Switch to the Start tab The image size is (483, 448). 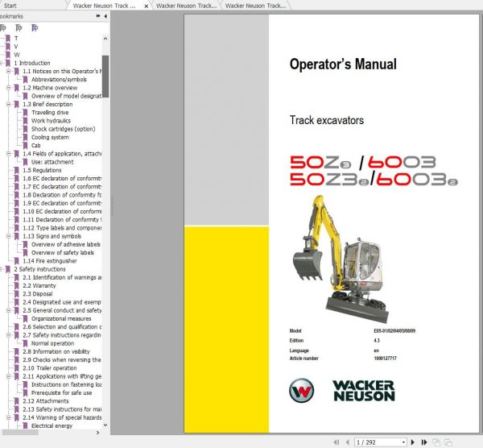click(10, 6)
